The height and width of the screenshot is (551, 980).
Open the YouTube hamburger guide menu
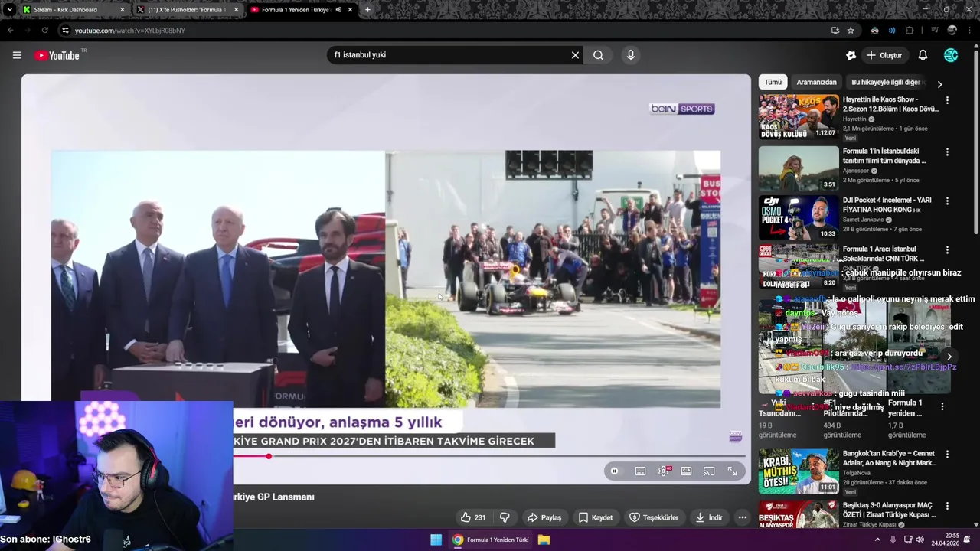click(x=17, y=55)
